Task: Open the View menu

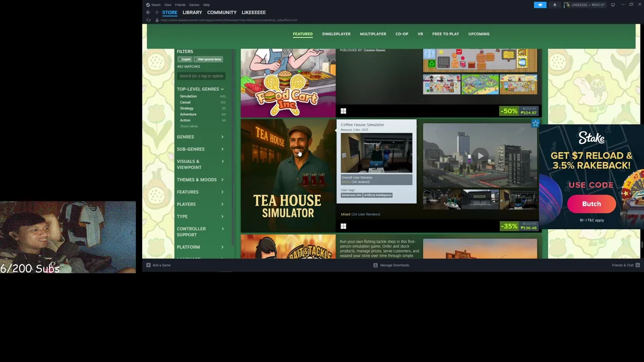Action: click(168, 5)
